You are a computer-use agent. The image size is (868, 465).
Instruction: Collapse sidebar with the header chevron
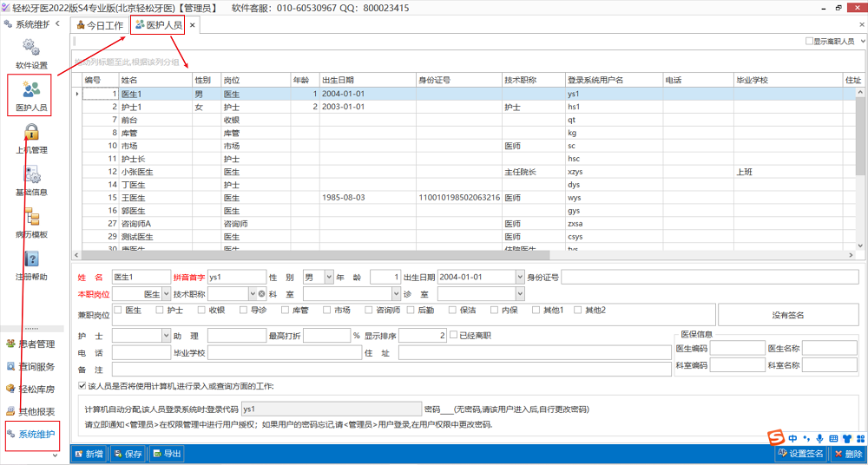tap(57, 23)
